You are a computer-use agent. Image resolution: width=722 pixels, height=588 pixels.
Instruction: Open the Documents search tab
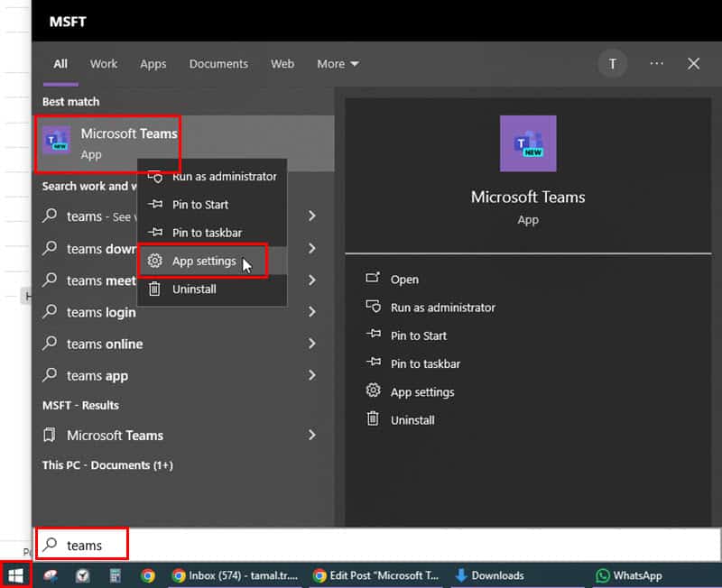pos(218,64)
